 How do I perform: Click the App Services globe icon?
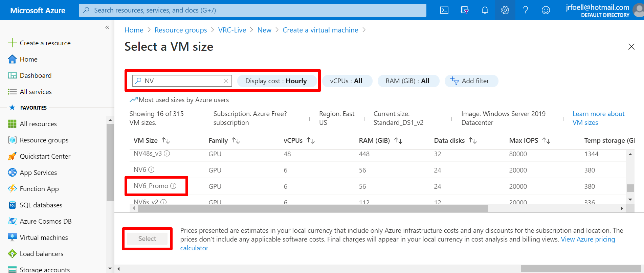coord(12,173)
